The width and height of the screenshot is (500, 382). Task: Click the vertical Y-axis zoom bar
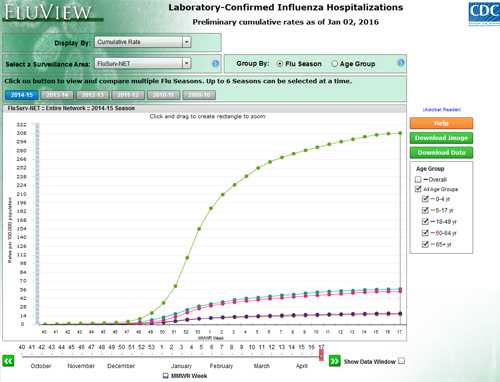(37, 223)
